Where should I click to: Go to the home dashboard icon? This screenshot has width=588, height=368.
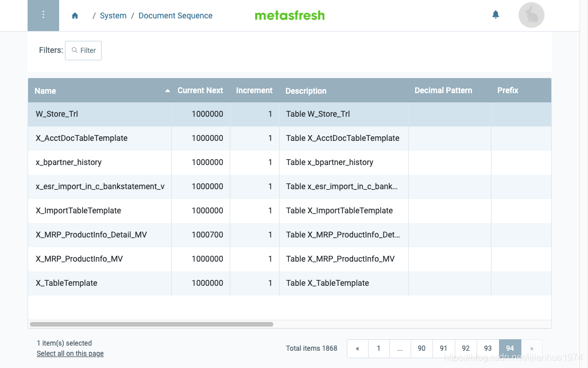[75, 16]
